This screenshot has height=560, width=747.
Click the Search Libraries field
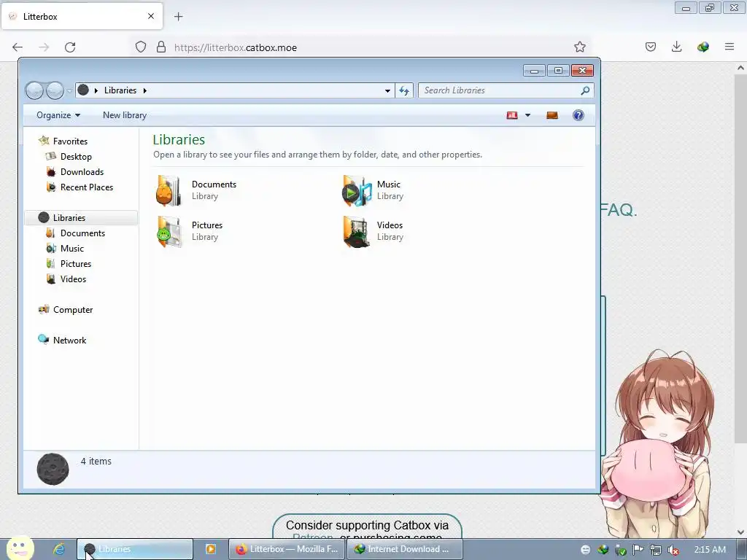point(506,90)
